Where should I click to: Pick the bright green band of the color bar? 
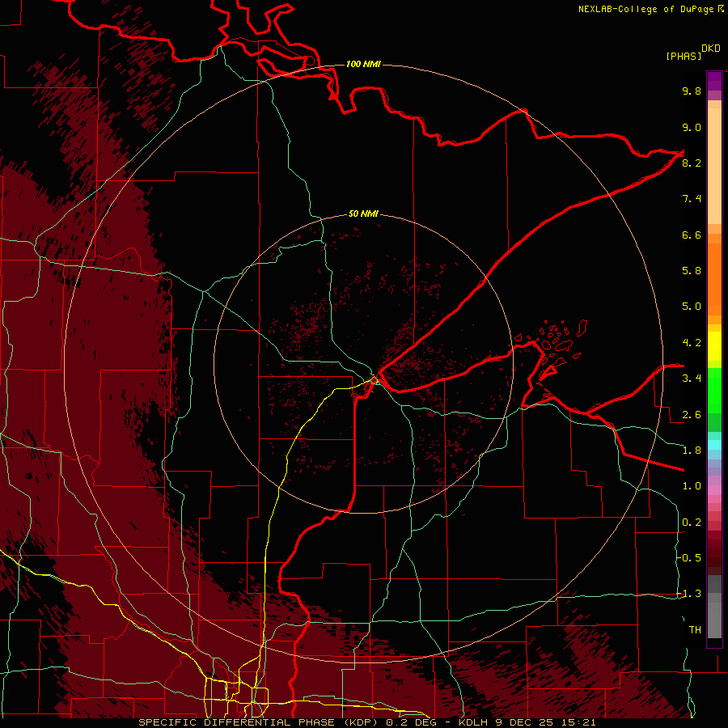tap(714, 391)
